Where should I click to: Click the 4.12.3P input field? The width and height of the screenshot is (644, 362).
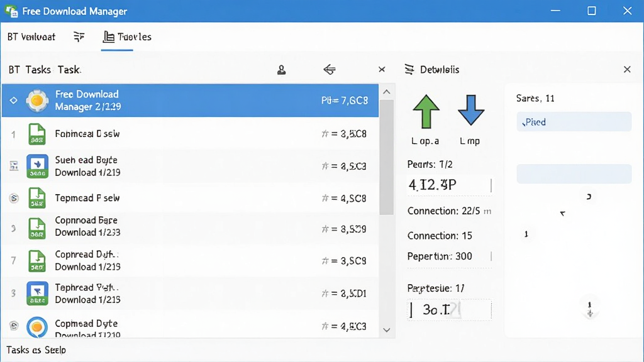[449, 185]
